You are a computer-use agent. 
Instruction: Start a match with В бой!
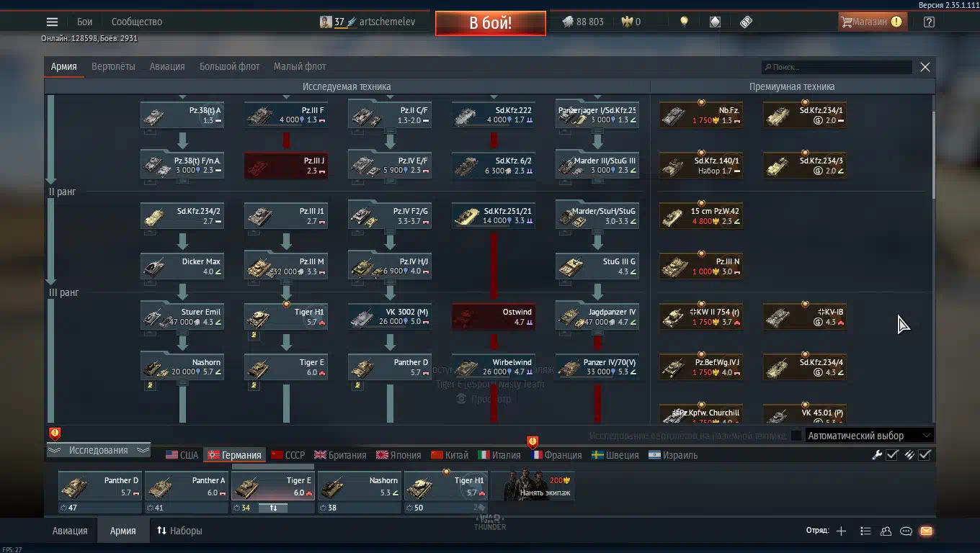(491, 23)
